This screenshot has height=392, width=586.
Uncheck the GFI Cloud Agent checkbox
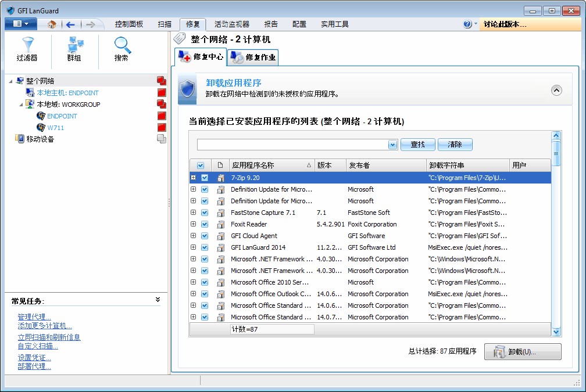pos(205,236)
